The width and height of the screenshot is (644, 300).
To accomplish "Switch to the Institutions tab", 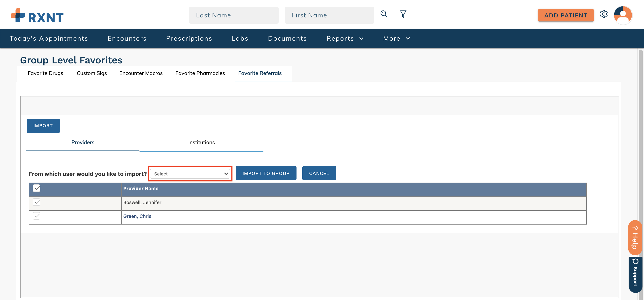I will point(201,142).
